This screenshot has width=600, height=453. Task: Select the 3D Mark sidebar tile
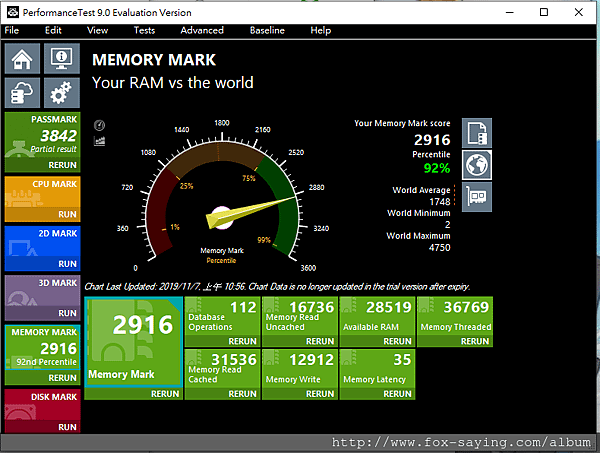[x=42, y=291]
